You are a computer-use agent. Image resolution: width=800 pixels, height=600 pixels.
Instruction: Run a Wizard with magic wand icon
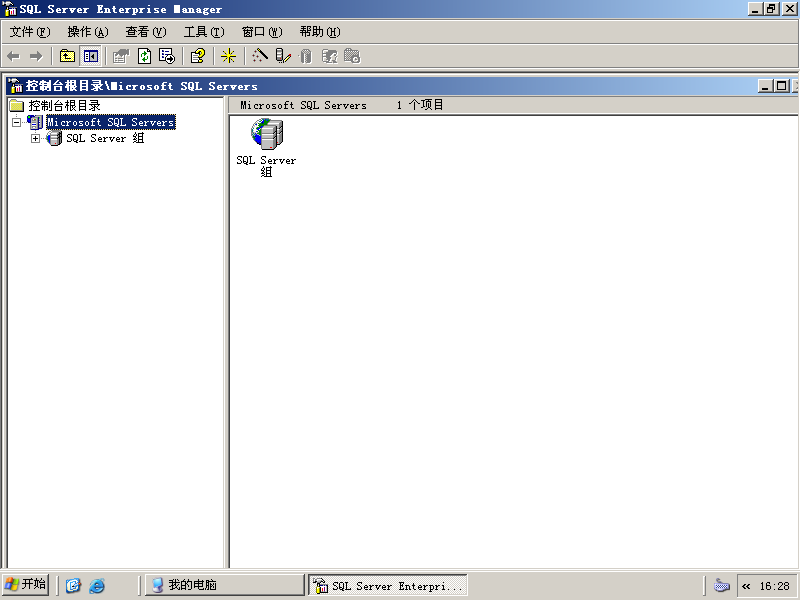coord(260,56)
